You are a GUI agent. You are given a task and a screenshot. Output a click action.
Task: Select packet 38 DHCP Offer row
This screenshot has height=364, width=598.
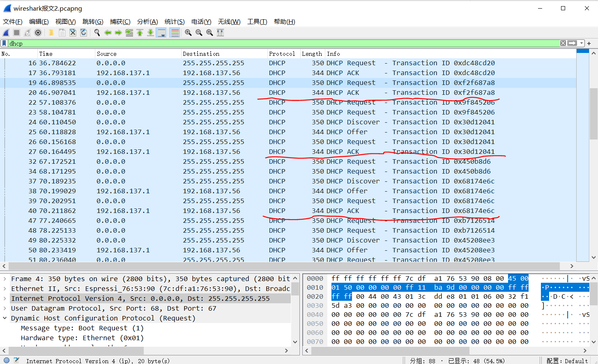pyautogui.click(x=288, y=191)
